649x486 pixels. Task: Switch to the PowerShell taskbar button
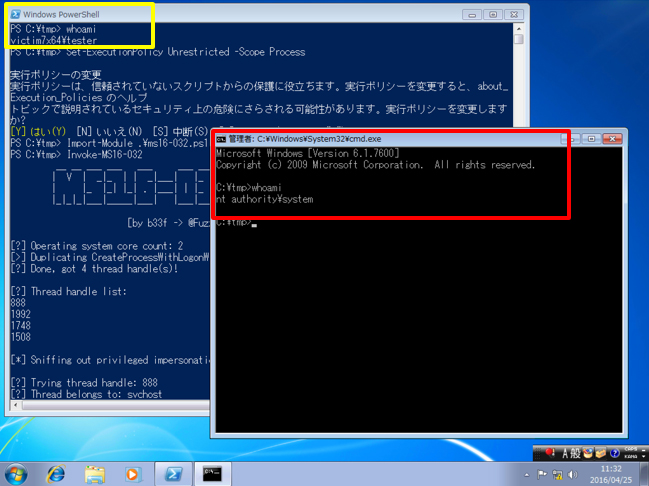(x=173, y=474)
